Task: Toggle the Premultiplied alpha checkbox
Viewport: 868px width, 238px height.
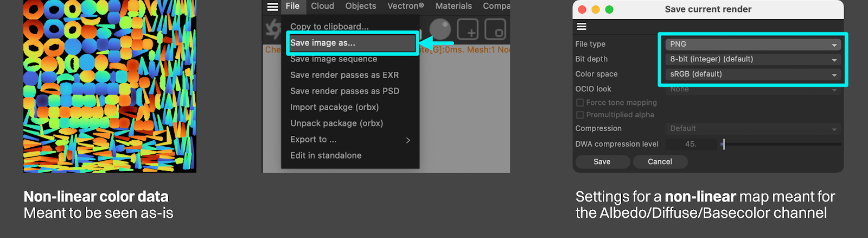Action: [580, 115]
